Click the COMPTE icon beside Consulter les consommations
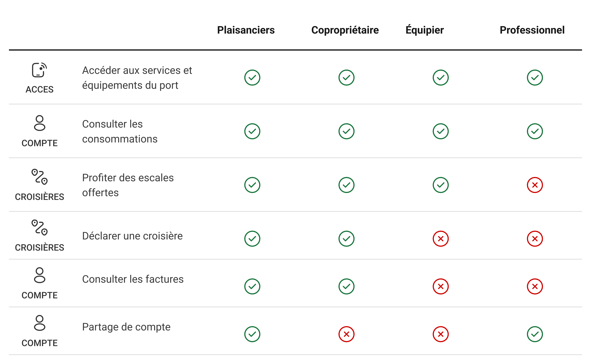The width and height of the screenshot is (591, 364). coord(40,123)
